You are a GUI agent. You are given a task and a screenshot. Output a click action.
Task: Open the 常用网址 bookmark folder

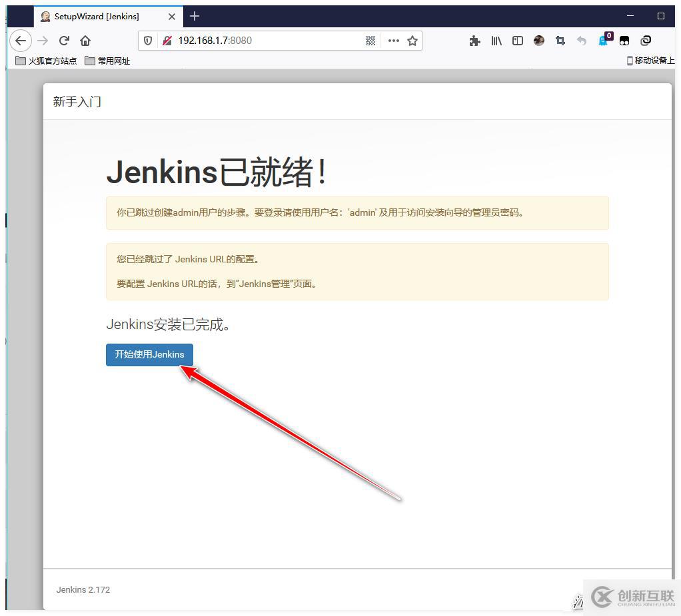click(107, 61)
